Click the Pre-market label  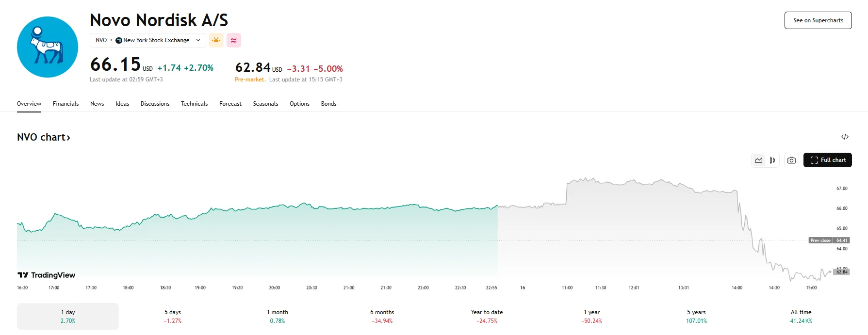(x=250, y=80)
